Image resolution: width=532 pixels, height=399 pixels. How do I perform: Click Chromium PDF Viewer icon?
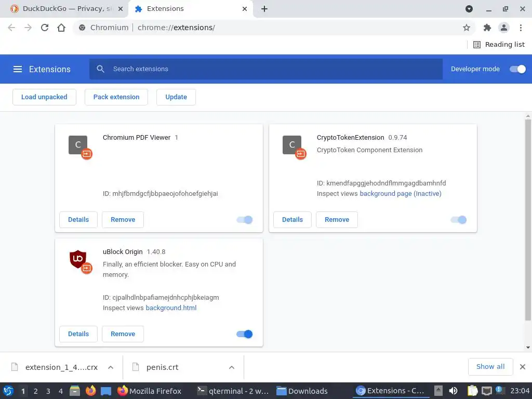tap(78, 145)
